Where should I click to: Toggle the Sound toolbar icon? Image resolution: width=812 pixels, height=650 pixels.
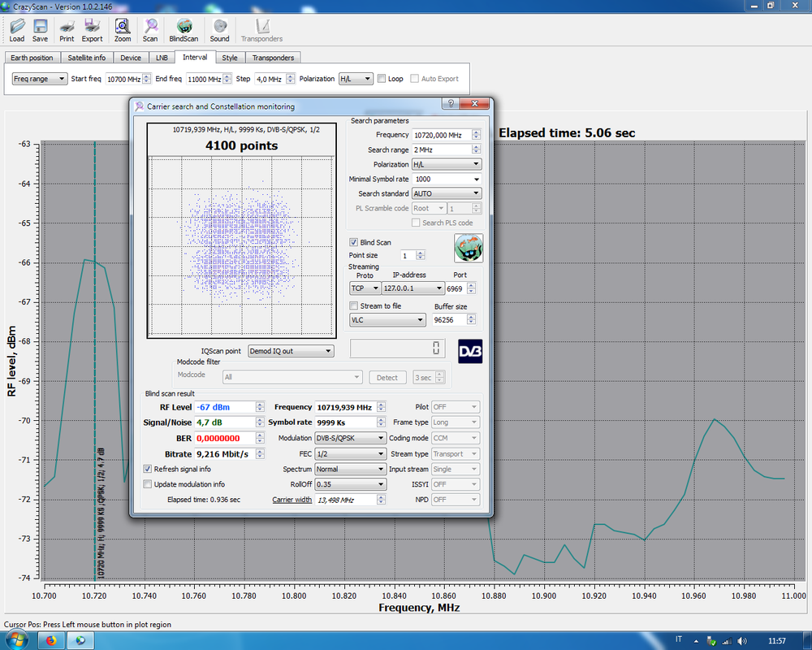(x=219, y=30)
